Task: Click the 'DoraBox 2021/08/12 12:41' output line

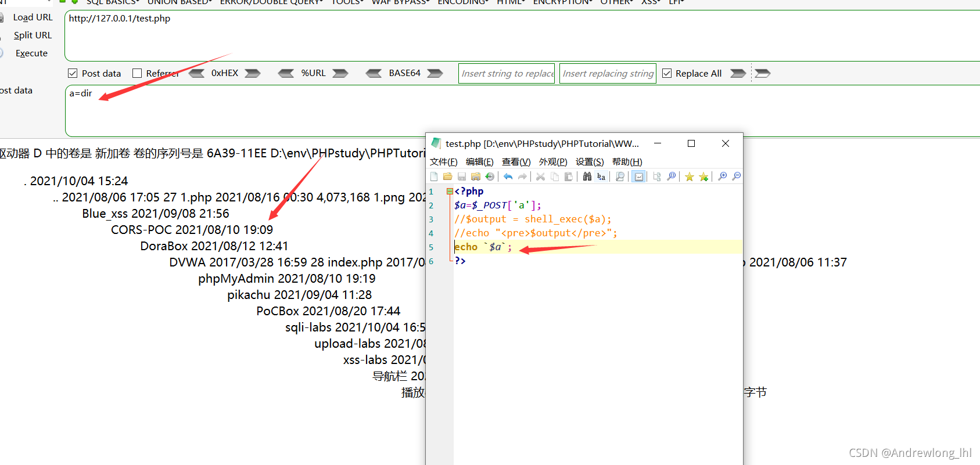Action: (x=214, y=246)
